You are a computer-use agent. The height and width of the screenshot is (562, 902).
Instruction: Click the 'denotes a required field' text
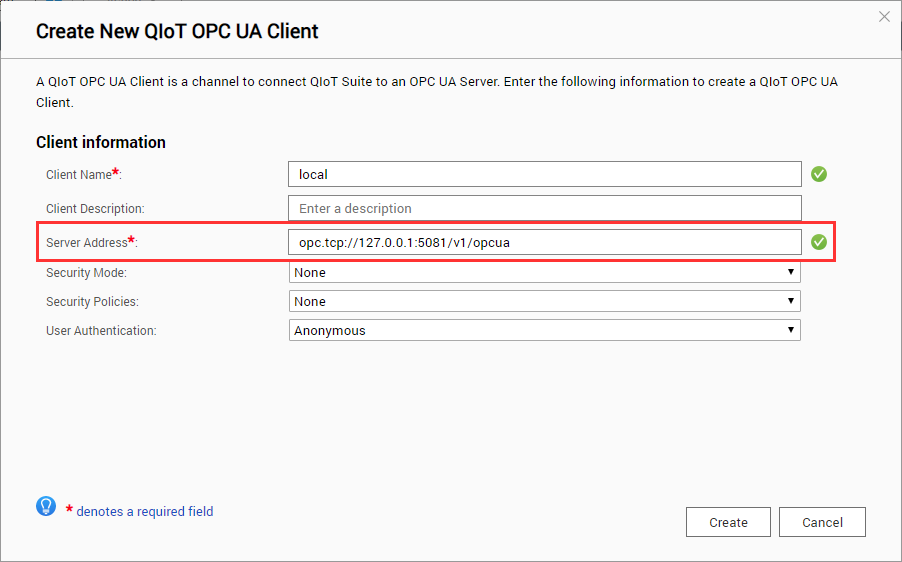[145, 511]
